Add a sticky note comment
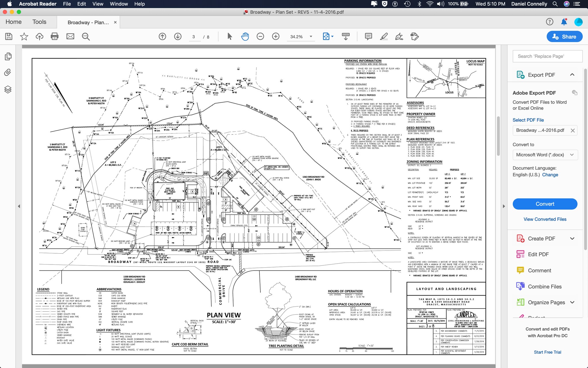Viewport: 588px width, 368px height. click(368, 37)
